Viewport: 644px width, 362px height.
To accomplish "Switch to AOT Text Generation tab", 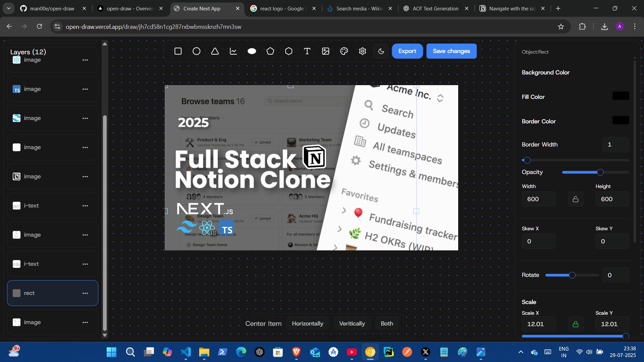I will (x=435, y=8).
